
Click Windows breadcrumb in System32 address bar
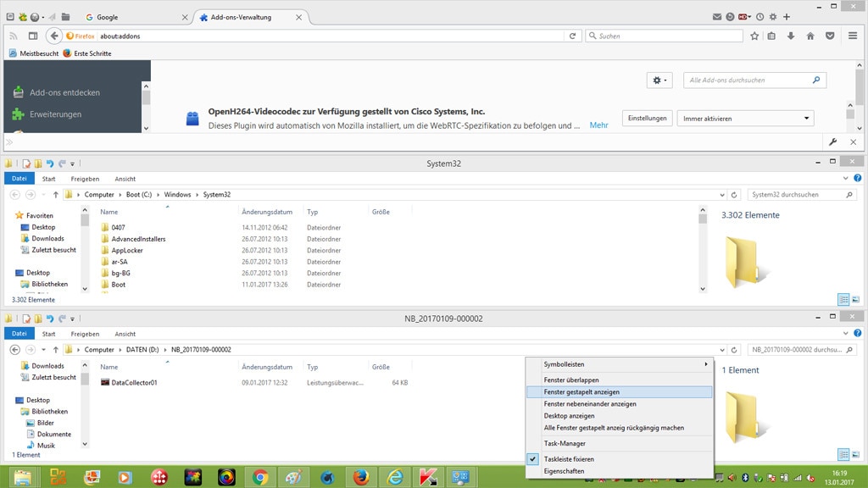point(177,195)
